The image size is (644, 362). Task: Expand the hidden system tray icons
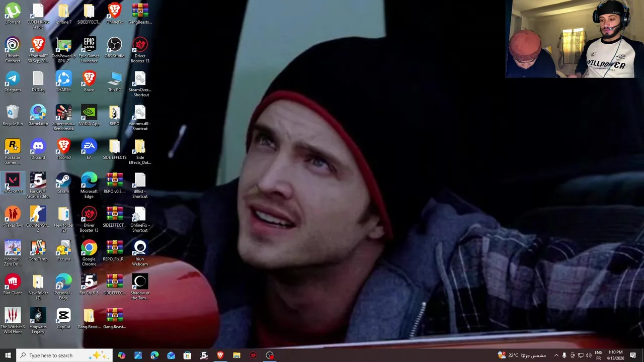pyautogui.click(x=556, y=355)
